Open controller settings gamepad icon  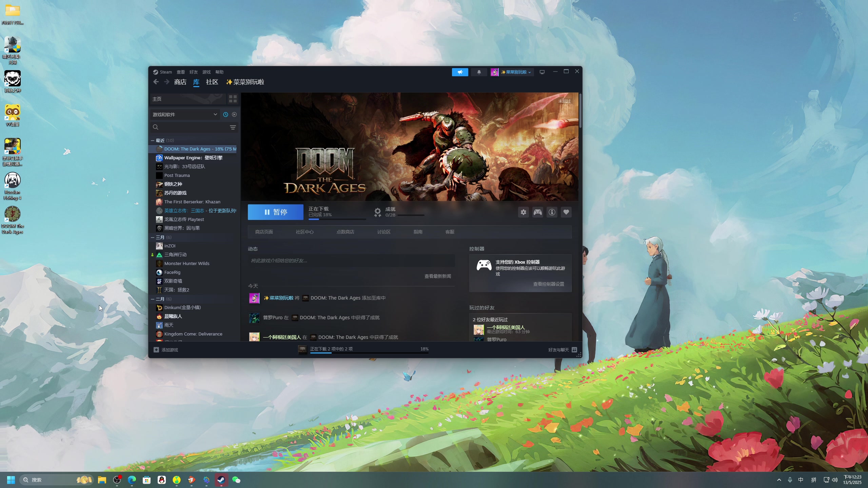coord(538,212)
